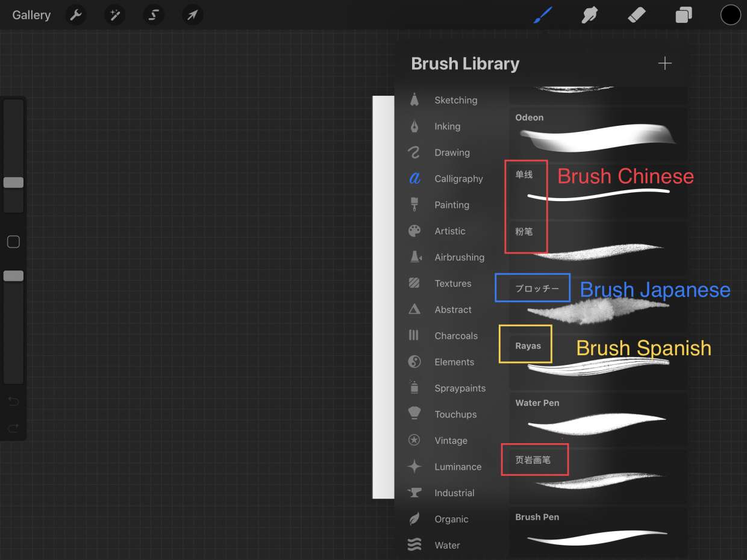Viewport: 747px width, 560px height.
Task: Click the brush opacity slider handle
Action: (13, 276)
